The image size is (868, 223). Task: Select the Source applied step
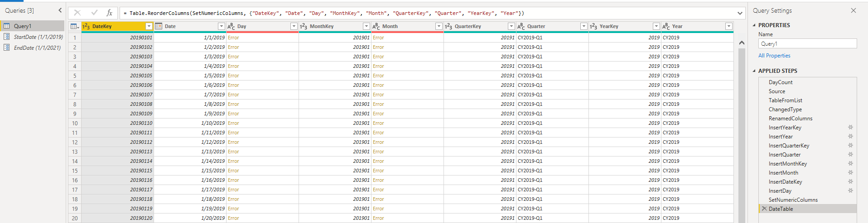coord(808,91)
